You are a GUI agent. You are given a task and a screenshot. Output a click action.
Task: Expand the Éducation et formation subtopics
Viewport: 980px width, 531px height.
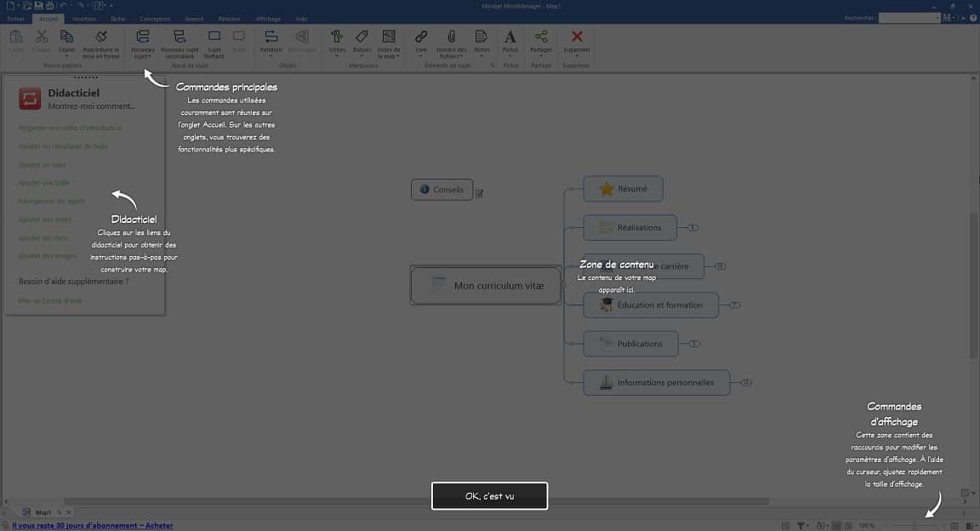(x=735, y=305)
